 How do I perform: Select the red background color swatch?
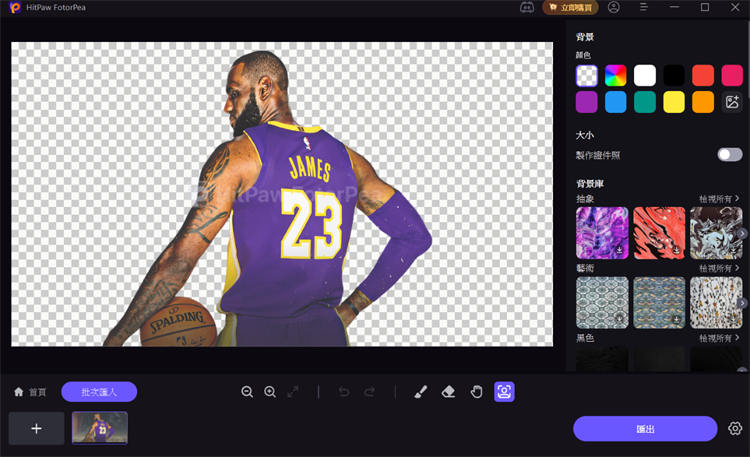pos(703,76)
